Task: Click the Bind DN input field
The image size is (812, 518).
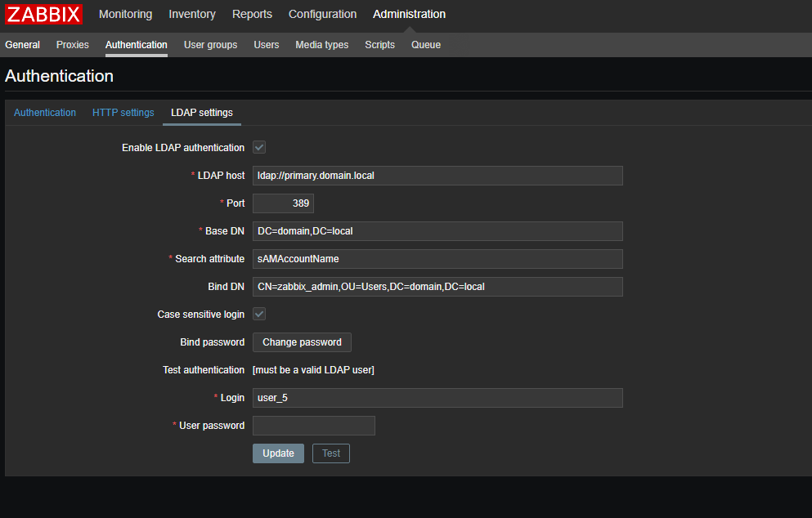Action: (x=437, y=287)
